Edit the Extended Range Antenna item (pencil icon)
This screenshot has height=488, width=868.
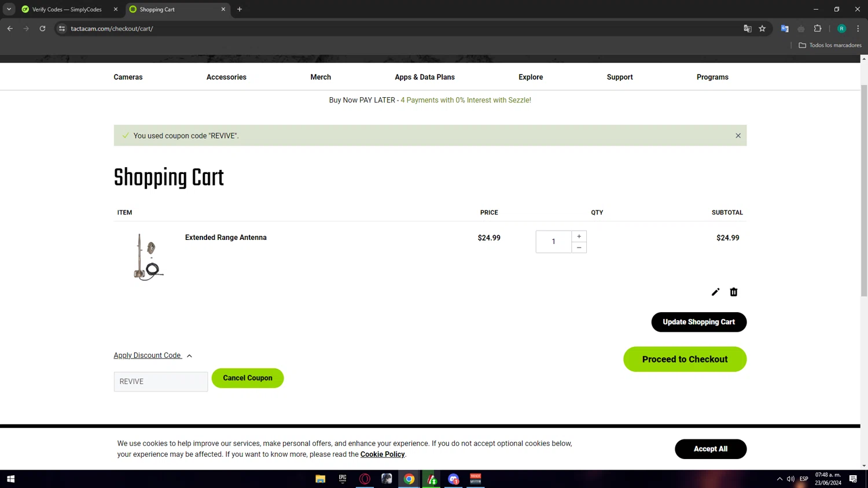715,292
